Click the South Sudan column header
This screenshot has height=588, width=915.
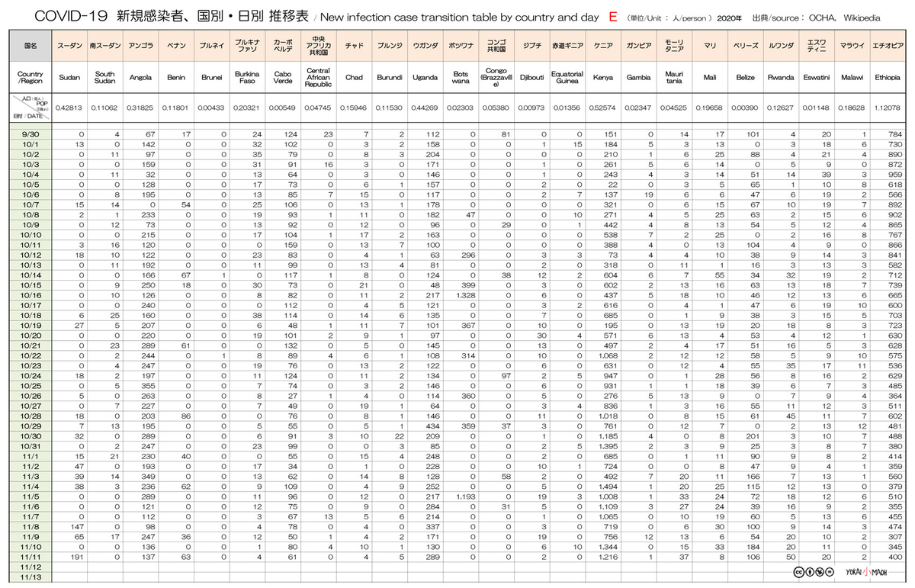(104, 78)
